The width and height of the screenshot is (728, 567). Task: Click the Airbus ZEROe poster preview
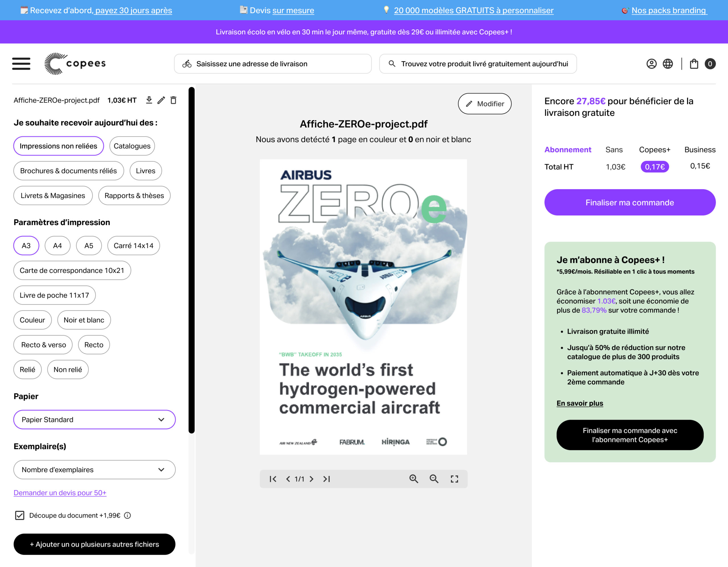(363, 307)
